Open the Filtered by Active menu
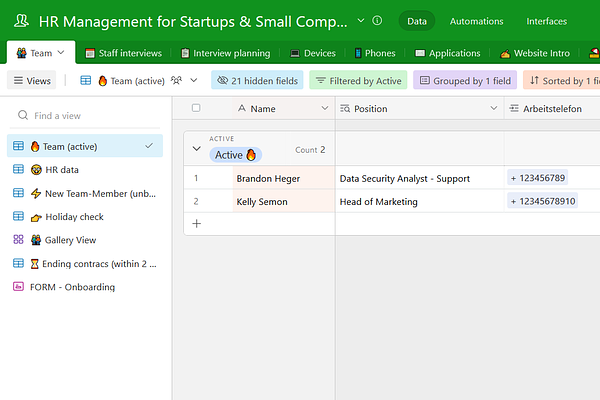 coord(358,80)
